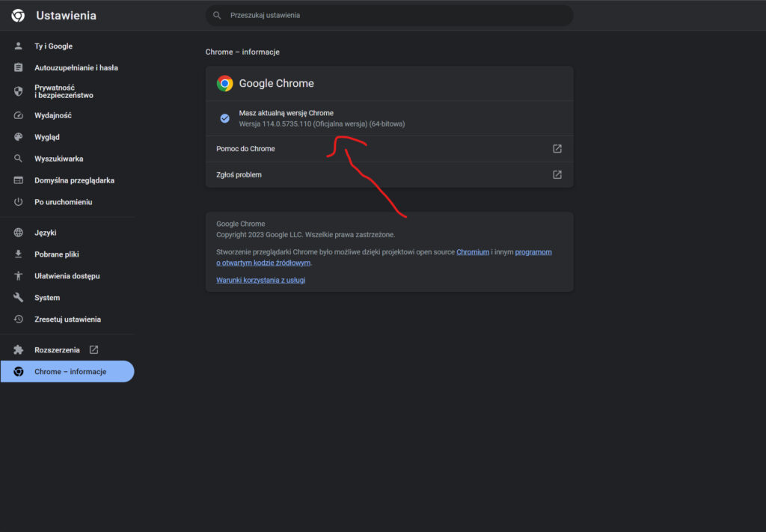Click the open-external icon on Zgłoś problem row

(x=557, y=174)
